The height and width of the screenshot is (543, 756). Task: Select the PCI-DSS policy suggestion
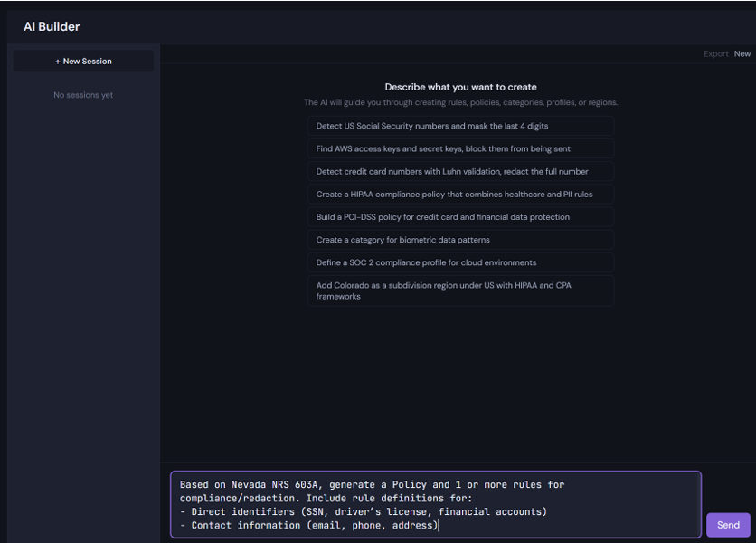coord(460,216)
